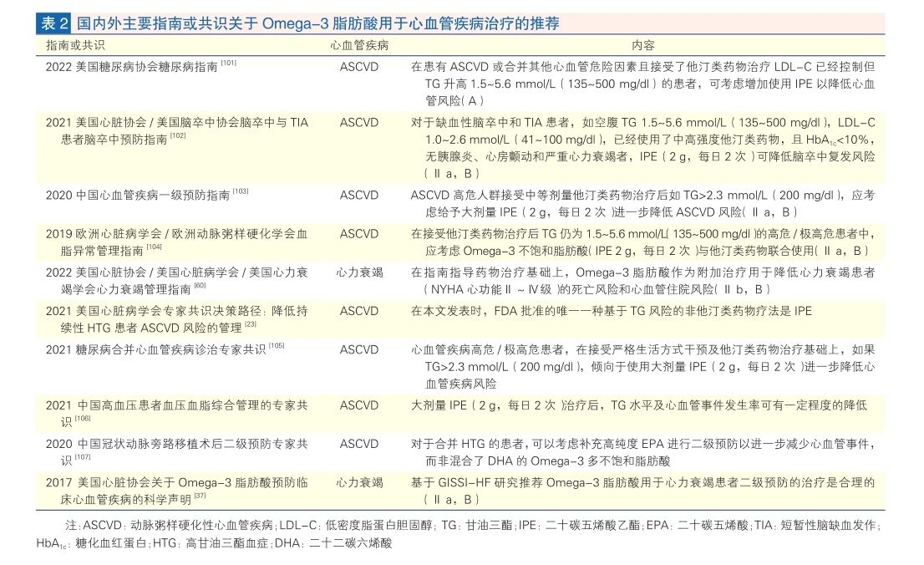
Task: Select 心力衰竭 cell in the 2017 statement row
Action: tap(359, 482)
